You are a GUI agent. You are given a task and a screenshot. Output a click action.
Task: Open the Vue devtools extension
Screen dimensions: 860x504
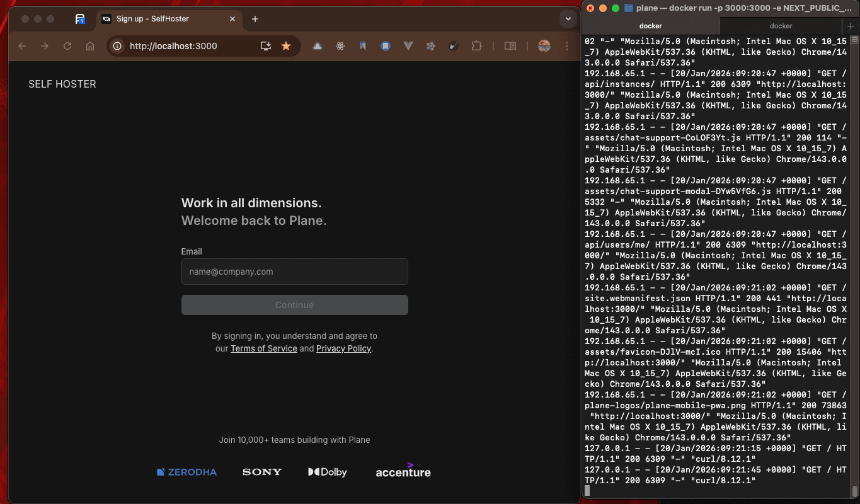tap(408, 46)
